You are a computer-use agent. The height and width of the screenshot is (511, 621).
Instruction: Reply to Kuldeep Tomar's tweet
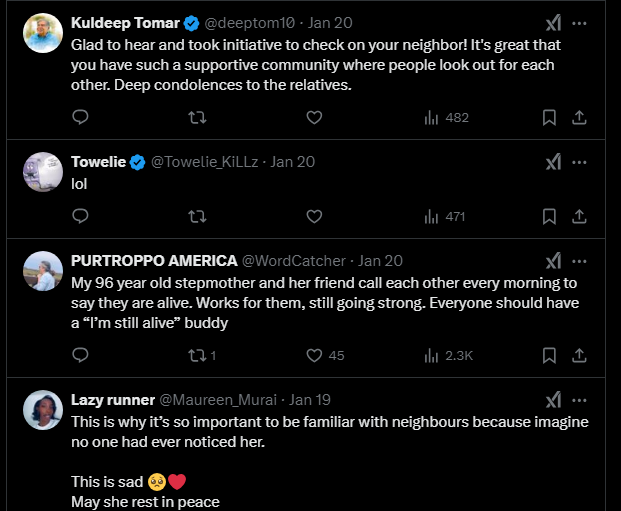81,117
